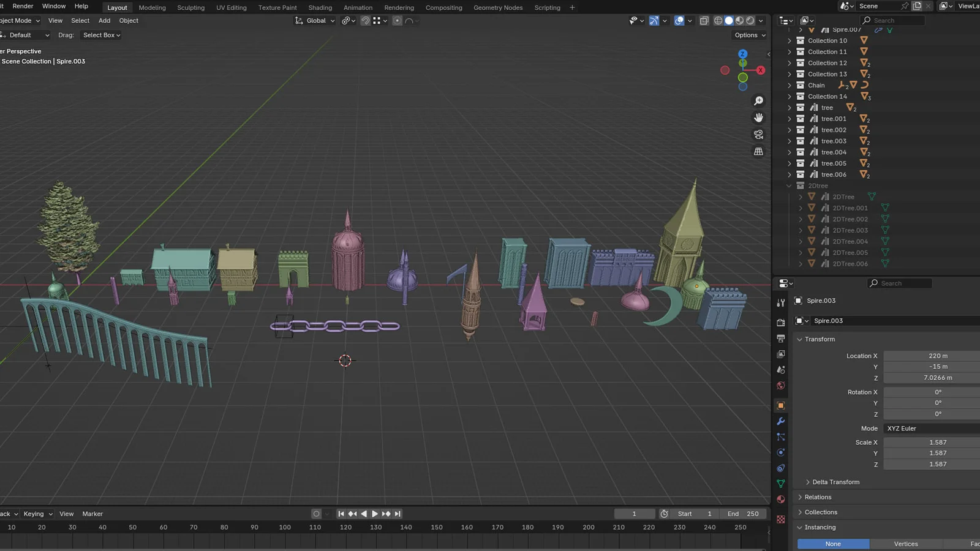
Task: Select Wireframe viewport shading mode
Action: pyautogui.click(x=718, y=20)
